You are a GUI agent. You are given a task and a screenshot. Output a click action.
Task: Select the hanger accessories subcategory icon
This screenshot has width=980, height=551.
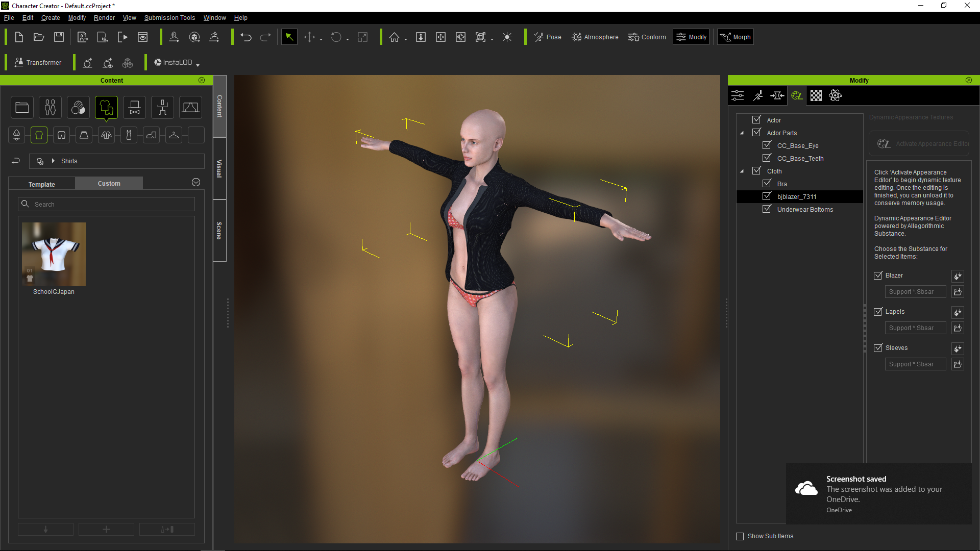[x=174, y=135]
